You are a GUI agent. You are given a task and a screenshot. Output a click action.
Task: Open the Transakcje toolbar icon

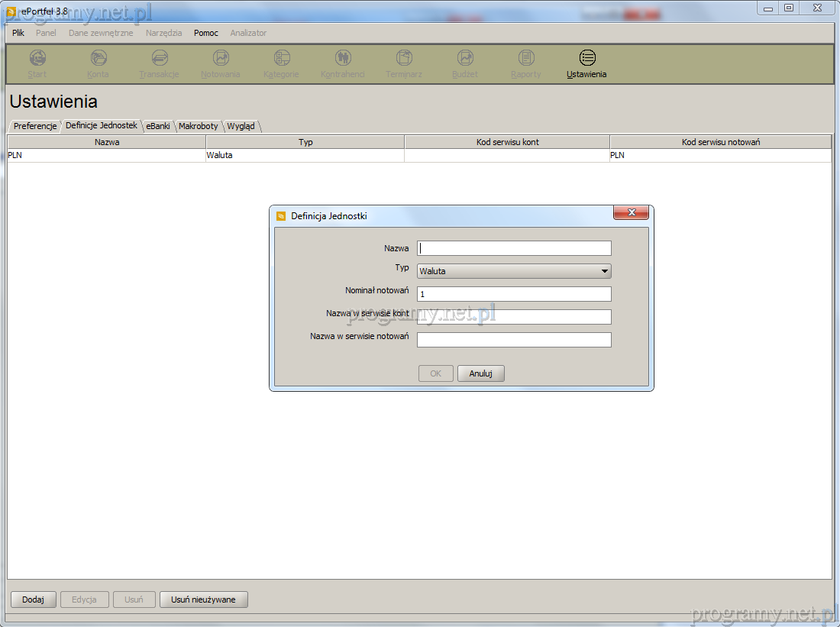pos(160,58)
